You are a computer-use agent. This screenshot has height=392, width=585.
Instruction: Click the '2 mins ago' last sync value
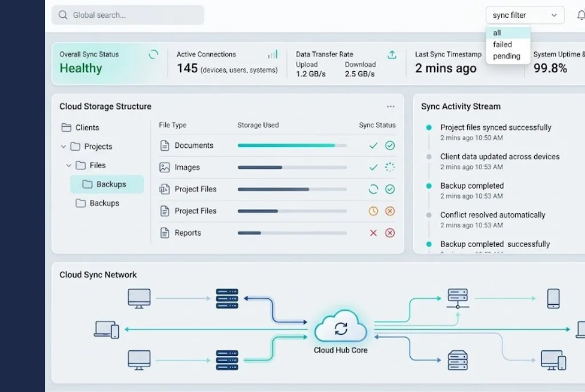[446, 68]
